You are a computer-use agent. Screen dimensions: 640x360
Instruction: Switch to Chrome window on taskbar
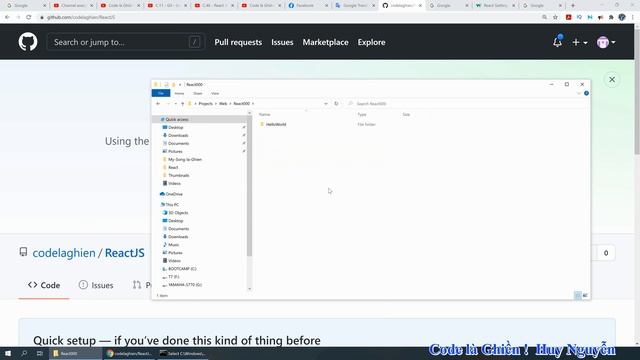tap(129, 353)
